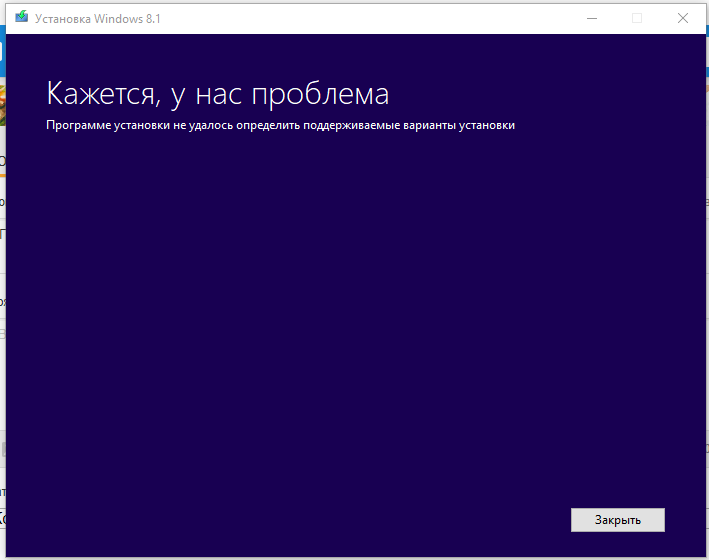This screenshot has width=709, height=560.
Task: Select the heading Кажется, у нас проблема
Action: 217,94
